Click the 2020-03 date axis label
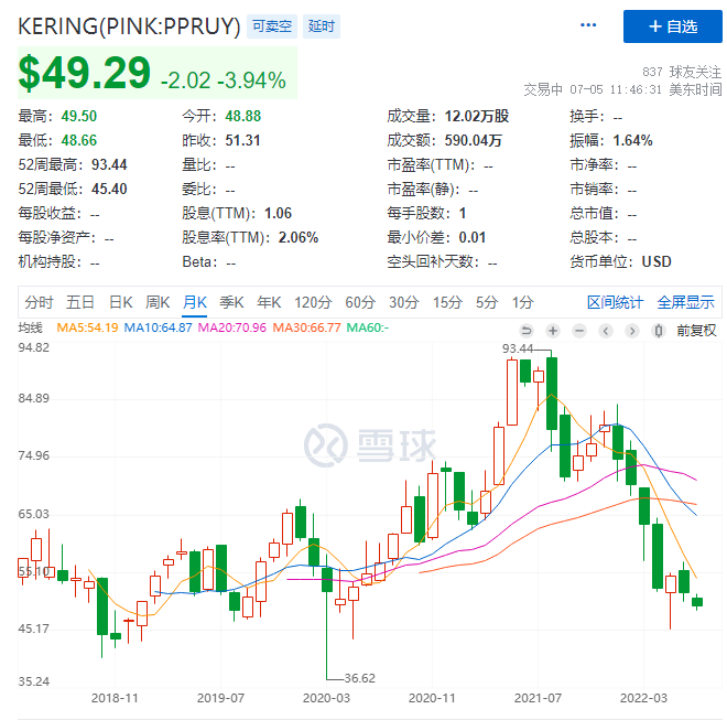The width and height of the screenshot is (727, 720). pyautogui.click(x=326, y=698)
